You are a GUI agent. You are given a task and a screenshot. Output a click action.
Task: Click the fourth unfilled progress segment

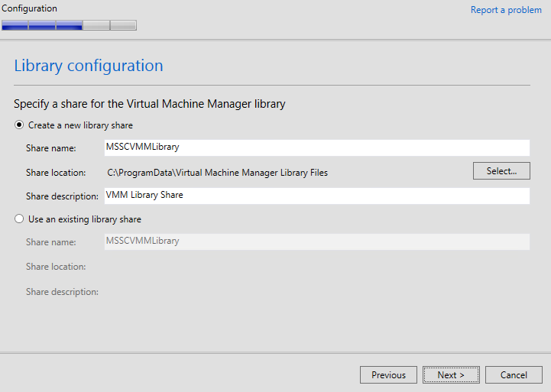coord(96,25)
